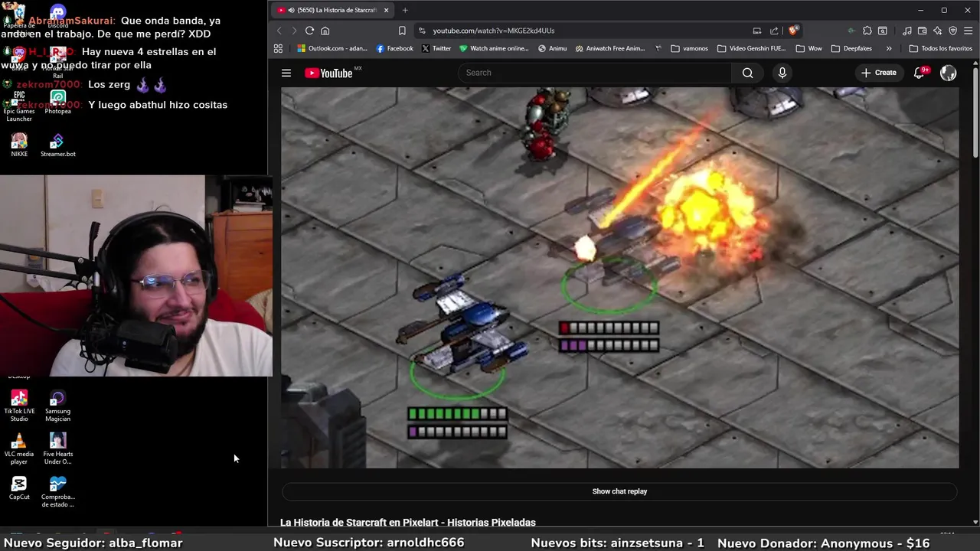This screenshot has height=551, width=980.
Task: Click the share page icon in address bar
Action: [774, 31]
